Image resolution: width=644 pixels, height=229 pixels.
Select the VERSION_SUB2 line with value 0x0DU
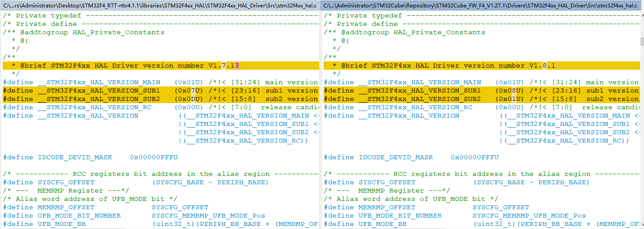pyautogui.click(x=160, y=99)
